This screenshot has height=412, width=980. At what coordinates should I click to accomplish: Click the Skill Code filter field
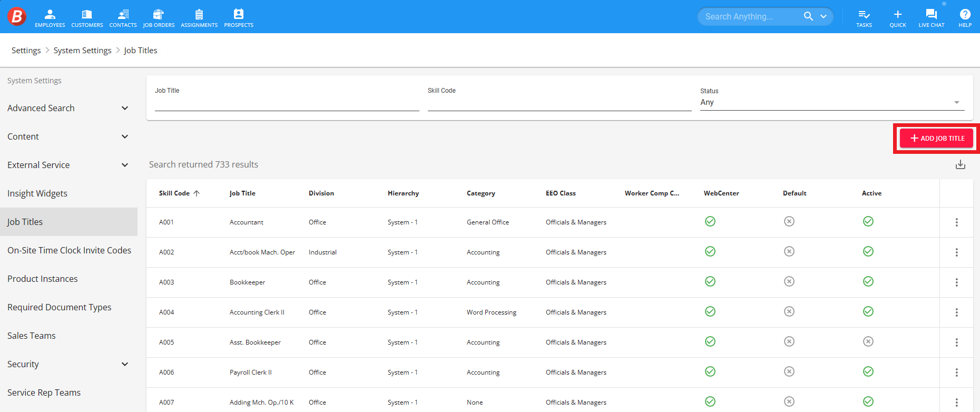(560, 103)
